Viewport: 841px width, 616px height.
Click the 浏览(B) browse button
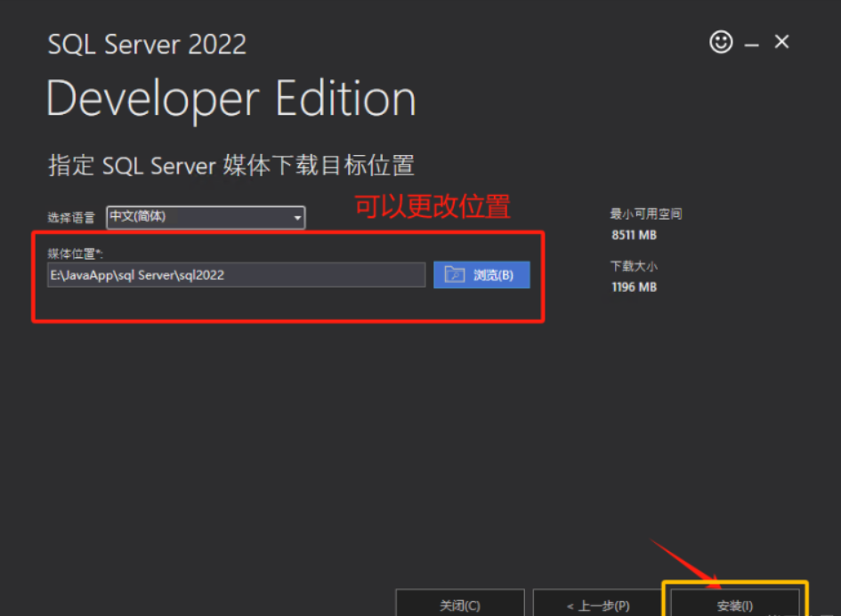[x=481, y=275]
